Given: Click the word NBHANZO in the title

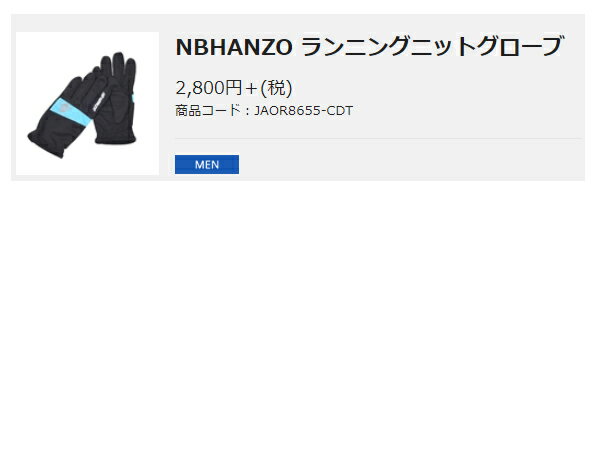Looking at the screenshot, I should pos(234,47).
